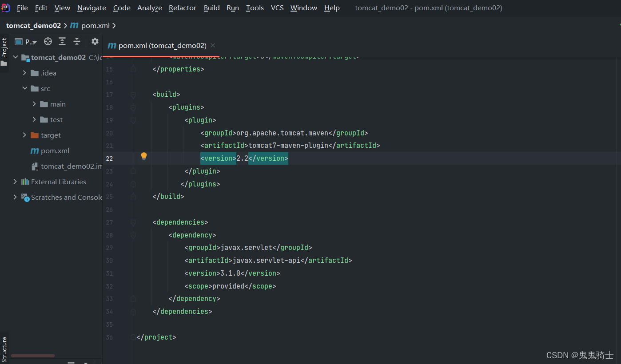Select pom.xml file in Project tree
Screen dimensions: 621x364
coord(50,150)
